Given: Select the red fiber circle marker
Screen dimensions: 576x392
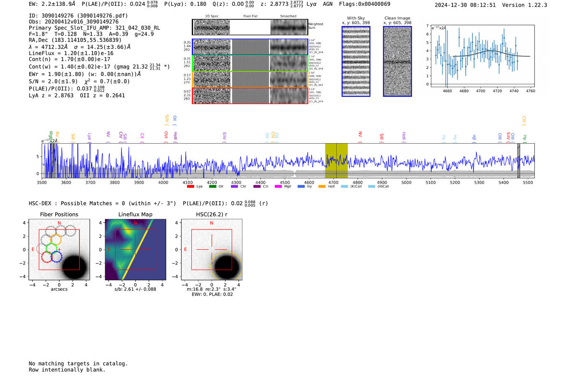Looking at the screenshot, I should (x=46, y=257).
